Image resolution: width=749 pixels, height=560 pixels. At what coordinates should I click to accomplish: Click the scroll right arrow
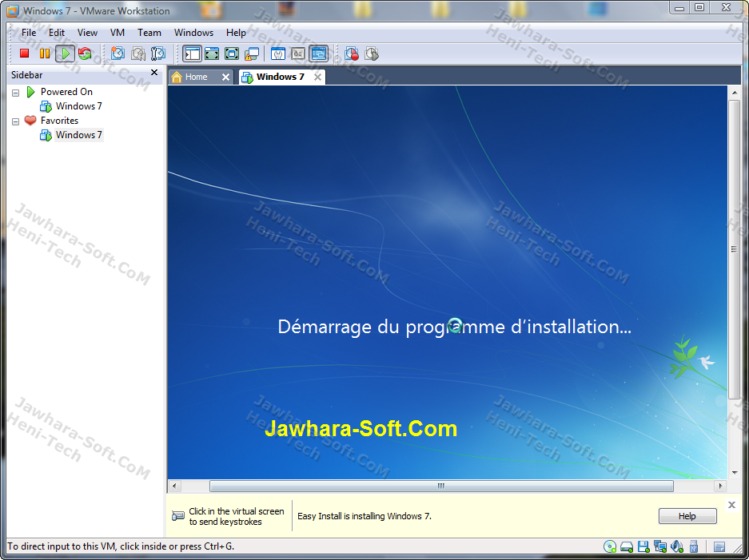coord(720,486)
